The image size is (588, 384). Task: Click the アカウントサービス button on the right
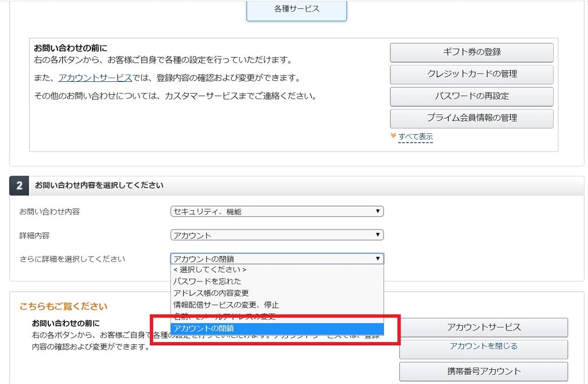(x=483, y=327)
